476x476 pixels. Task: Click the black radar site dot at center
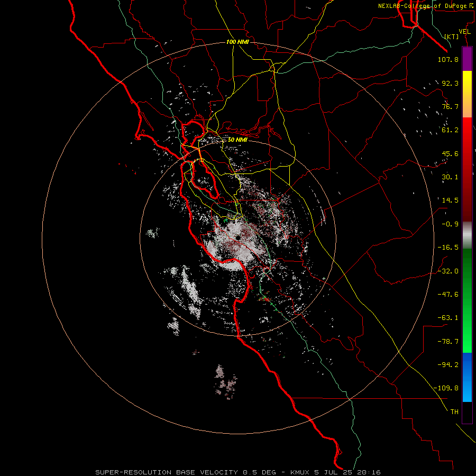click(x=237, y=237)
